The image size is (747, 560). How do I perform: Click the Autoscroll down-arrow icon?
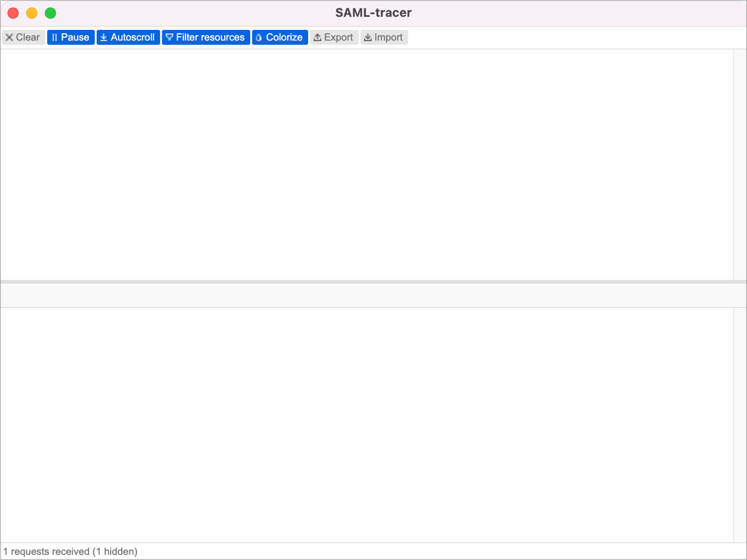[104, 37]
